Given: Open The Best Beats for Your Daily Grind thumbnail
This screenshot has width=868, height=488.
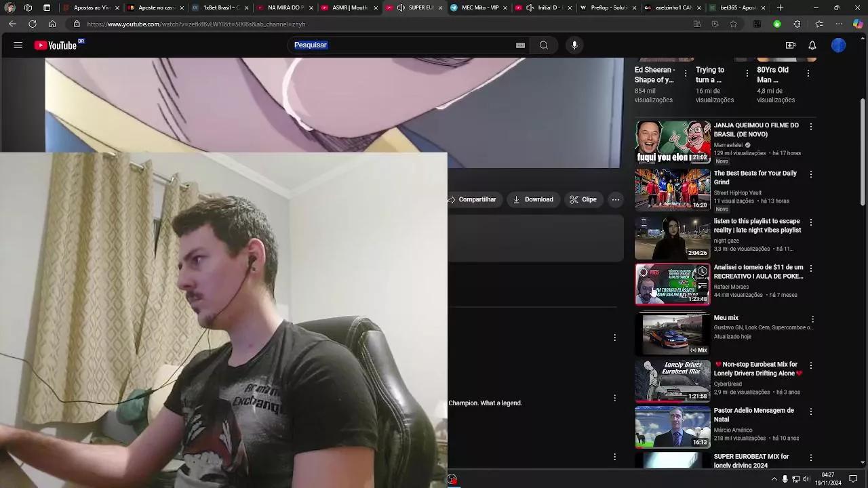Looking at the screenshot, I should [x=672, y=190].
